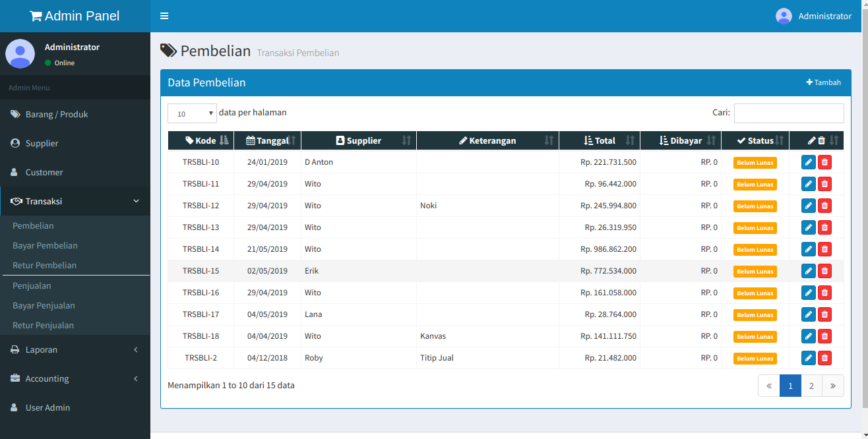Click the D Anton supplier cell

(x=359, y=162)
